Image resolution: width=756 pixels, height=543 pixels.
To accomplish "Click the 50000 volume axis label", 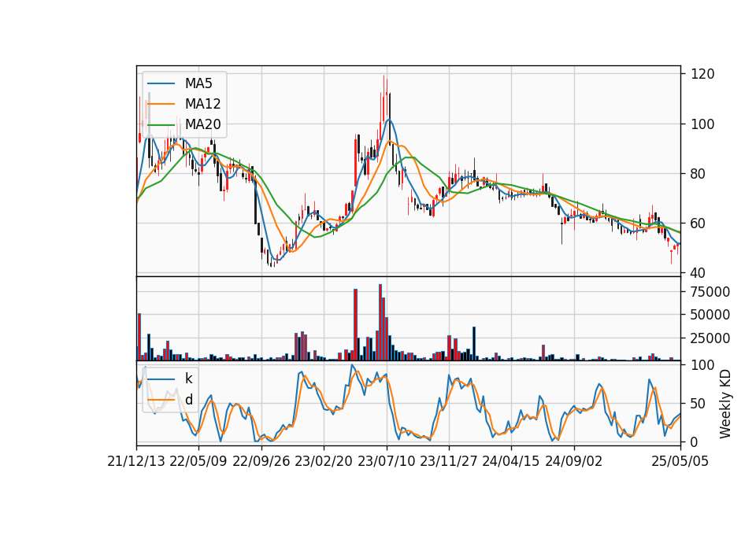I will coord(710,315).
